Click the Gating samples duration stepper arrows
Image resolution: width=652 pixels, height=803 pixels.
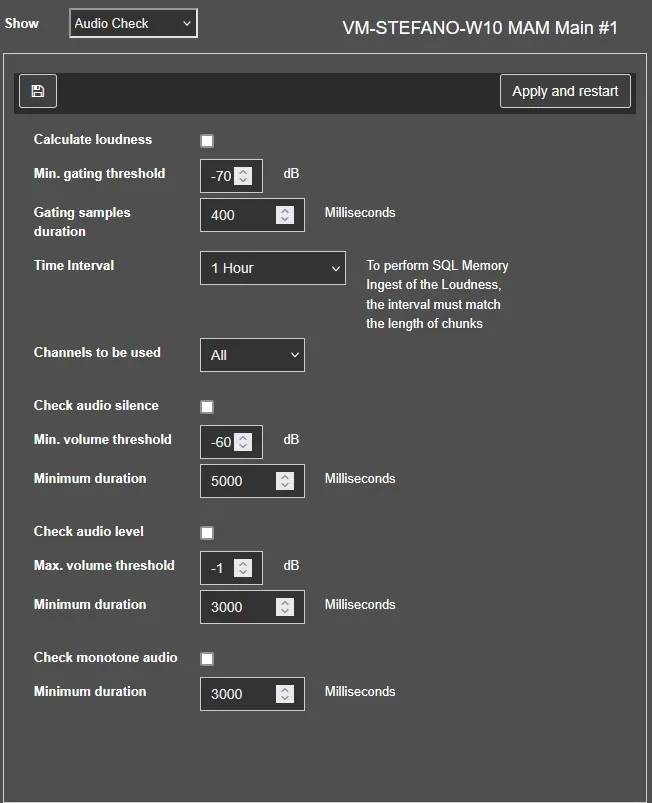tap(285, 215)
